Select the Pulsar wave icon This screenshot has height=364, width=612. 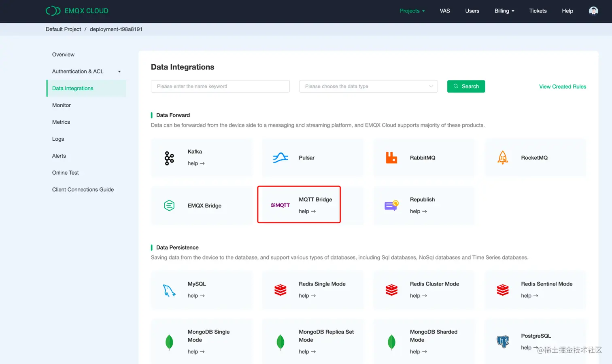(x=280, y=158)
